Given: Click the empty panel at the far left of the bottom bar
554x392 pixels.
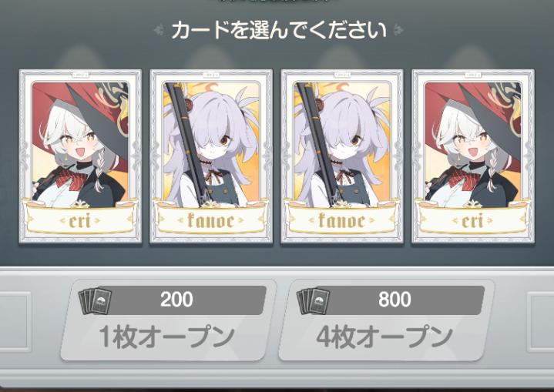Looking at the screenshot, I should pyautogui.click(x=14, y=322).
